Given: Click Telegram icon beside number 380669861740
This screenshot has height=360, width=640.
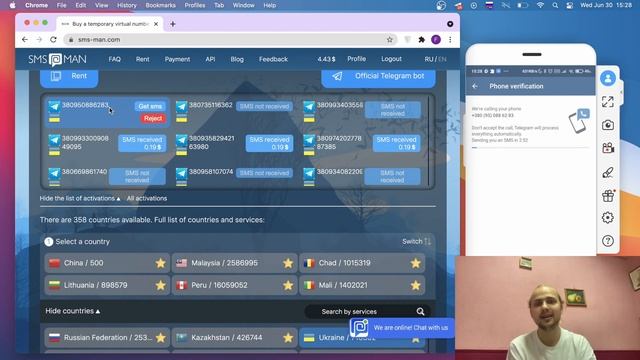Looking at the screenshot, I should point(54,173).
